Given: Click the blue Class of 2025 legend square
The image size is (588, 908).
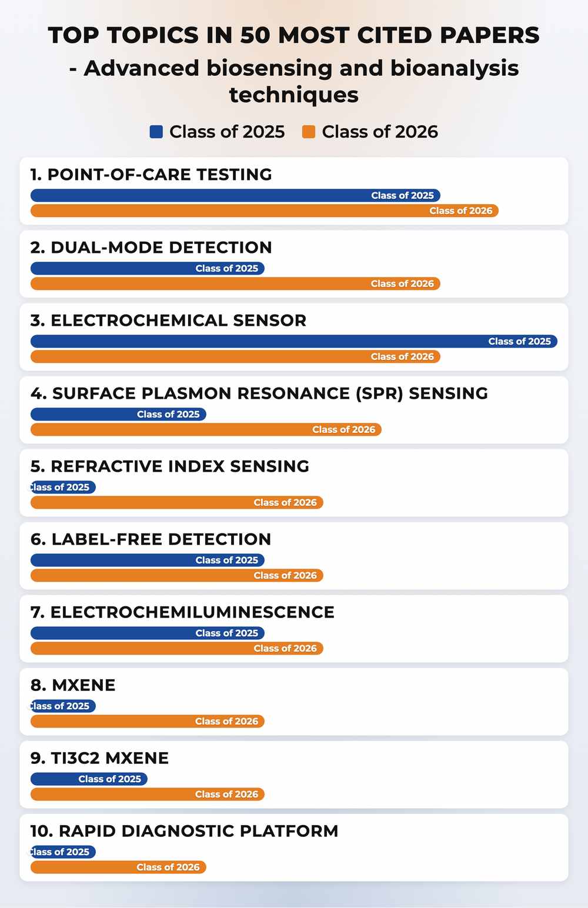Looking at the screenshot, I should coord(156,132).
